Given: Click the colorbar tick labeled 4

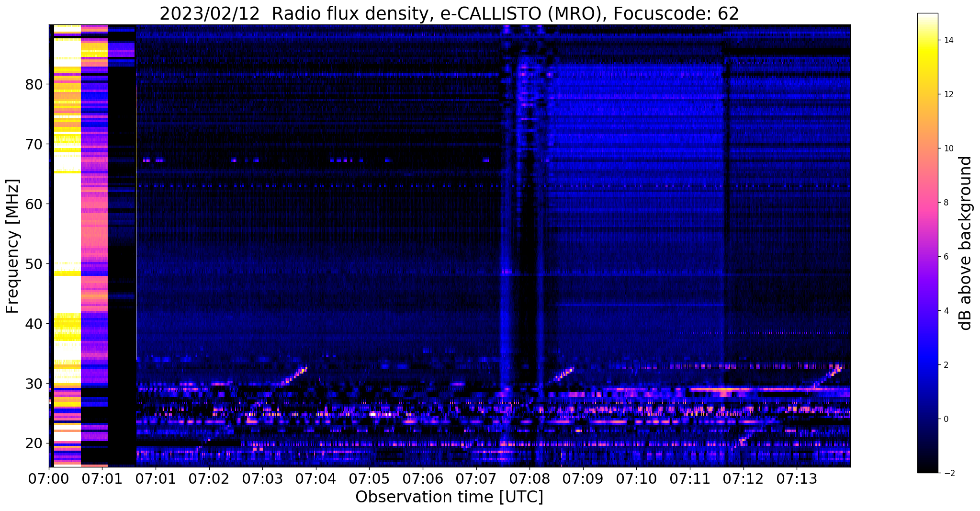Looking at the screenshot, I should coord(946,311).
